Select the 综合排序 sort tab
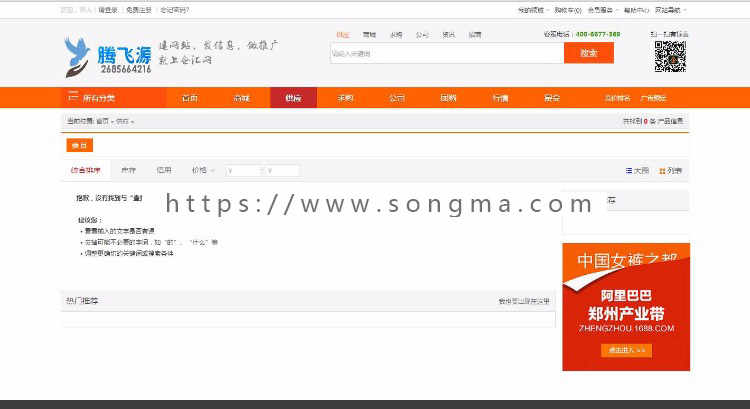The width and height of the screenshot is (750, 409). tap(86, 170)
